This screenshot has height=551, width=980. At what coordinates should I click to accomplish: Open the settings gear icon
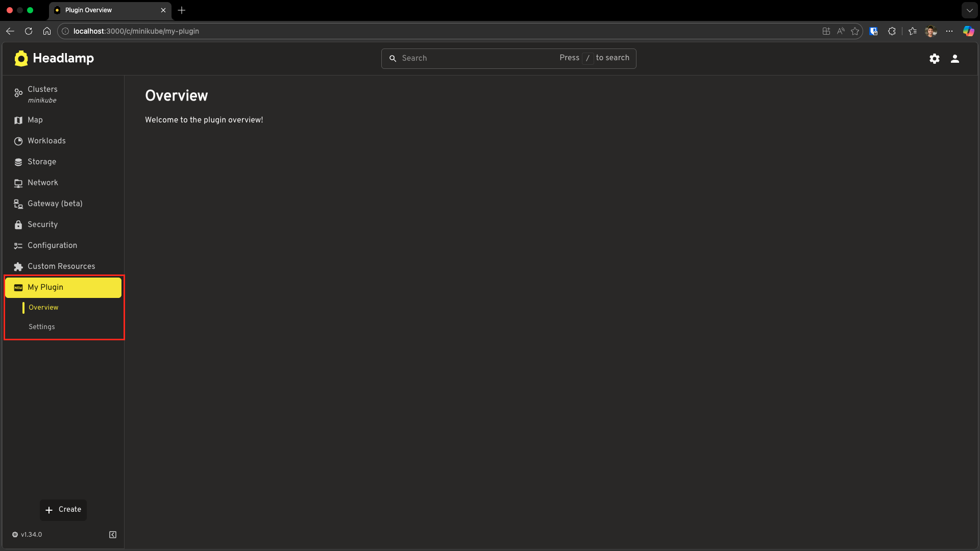pos(935,58)
